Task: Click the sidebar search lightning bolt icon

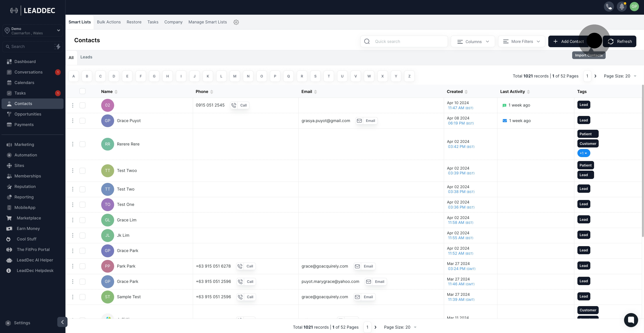Action: coord(57,46)
